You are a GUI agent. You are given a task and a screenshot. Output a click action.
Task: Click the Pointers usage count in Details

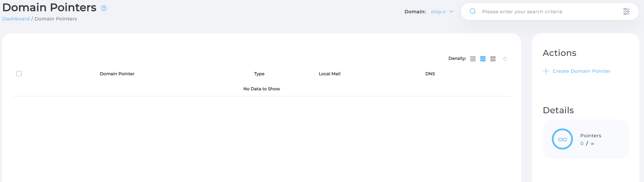(x=587, y=144)
